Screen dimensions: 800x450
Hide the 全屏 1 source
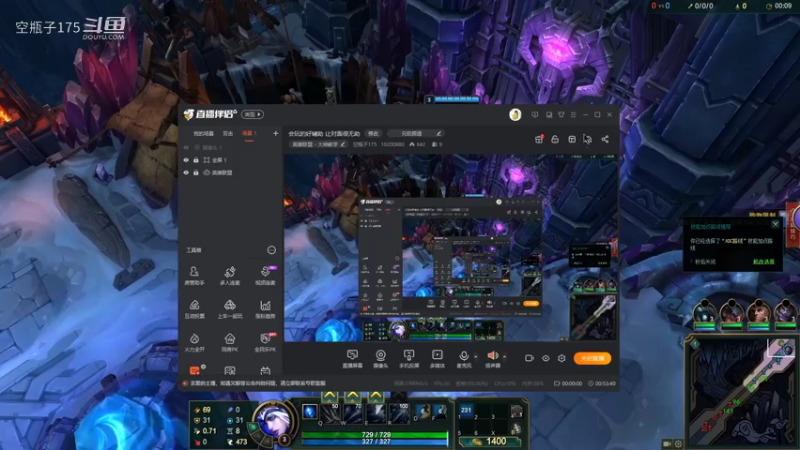pyautogui.click(x=186, y=160)
